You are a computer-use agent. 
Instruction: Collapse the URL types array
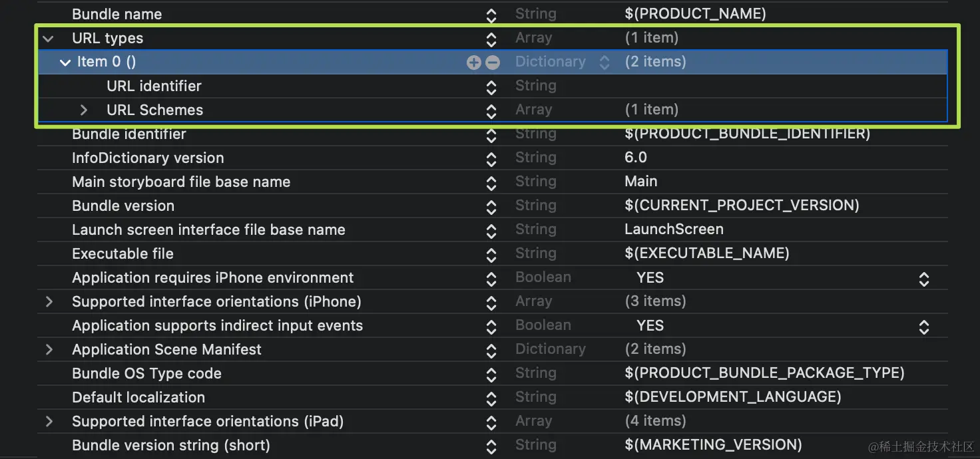pos(48,39)
